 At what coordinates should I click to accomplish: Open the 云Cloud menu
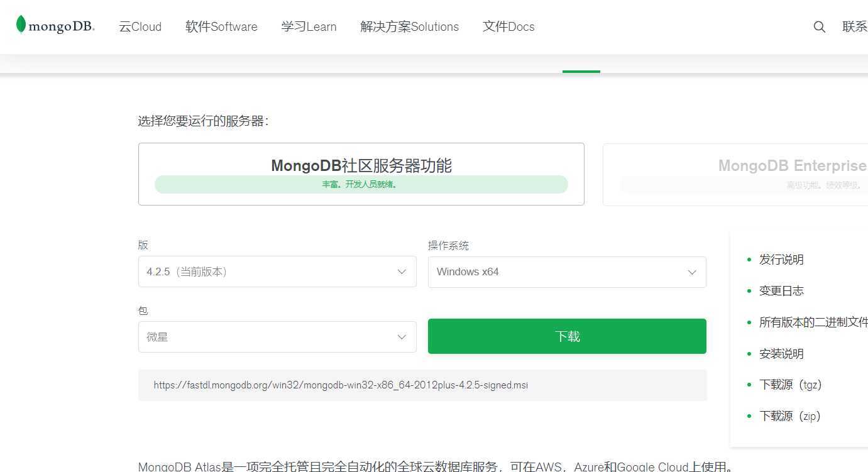point(140,27)
